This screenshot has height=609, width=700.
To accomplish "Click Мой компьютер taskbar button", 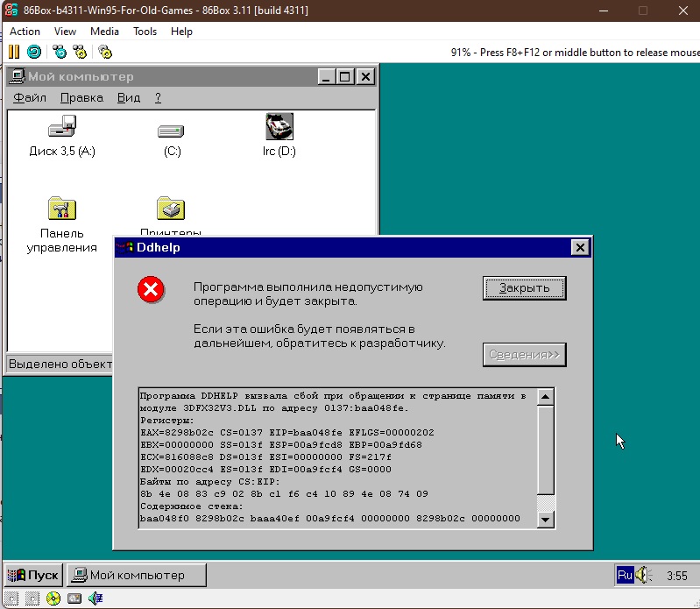I will tap(137, 575).
